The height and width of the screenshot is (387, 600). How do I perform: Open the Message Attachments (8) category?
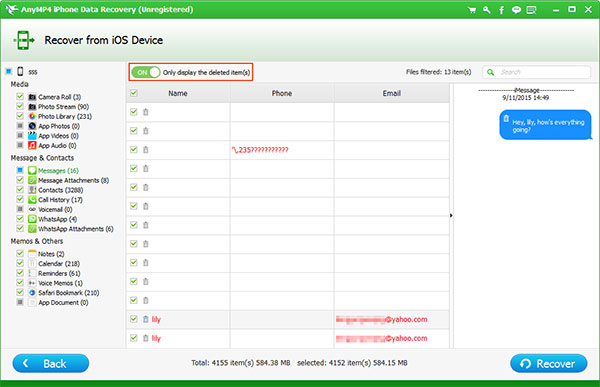(x=73, y=180)
